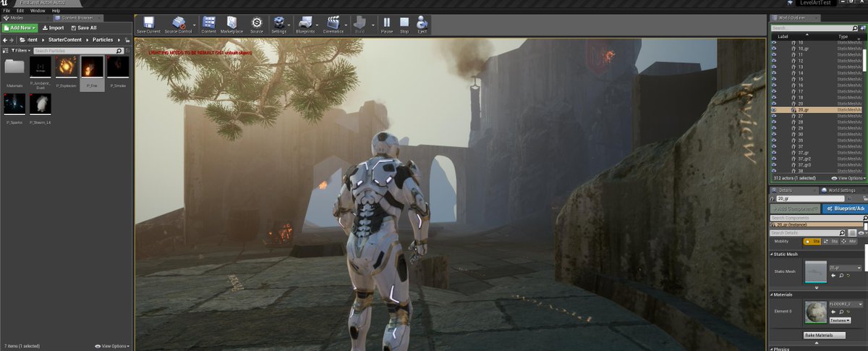868x351 pixels.
Task: Go forward in Content Browser history
Action: point(12,40)
